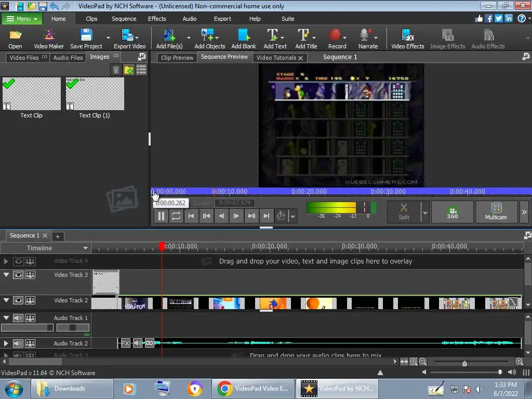Click the red Record icon
Screen dimensions: 532x399
tap(335, 35)
